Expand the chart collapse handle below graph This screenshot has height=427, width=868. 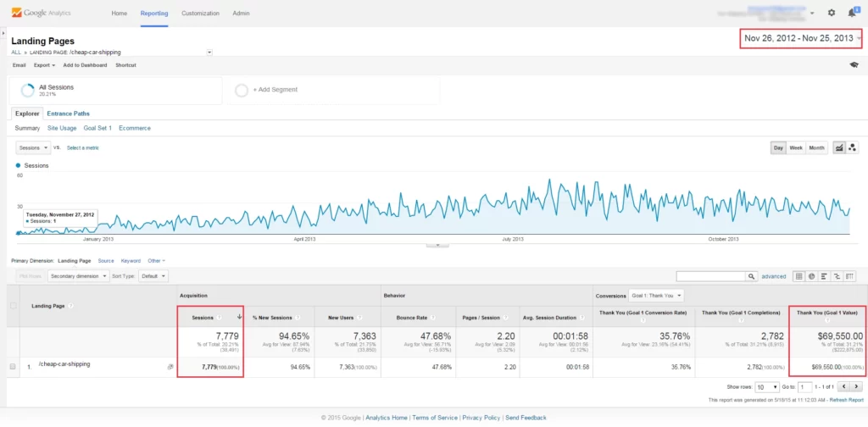[437, 245]
